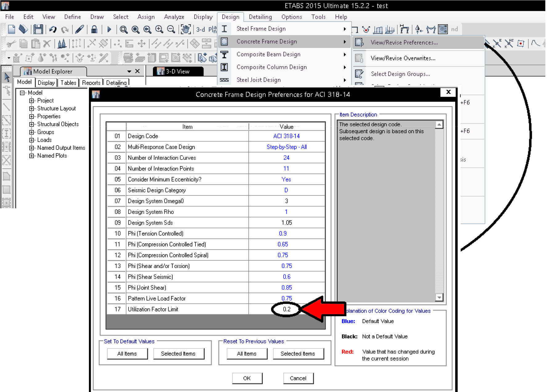Open the Analyze menu
Image resolution: width=549 pixels, height=392 pixels.
click(x=174, y=17)
